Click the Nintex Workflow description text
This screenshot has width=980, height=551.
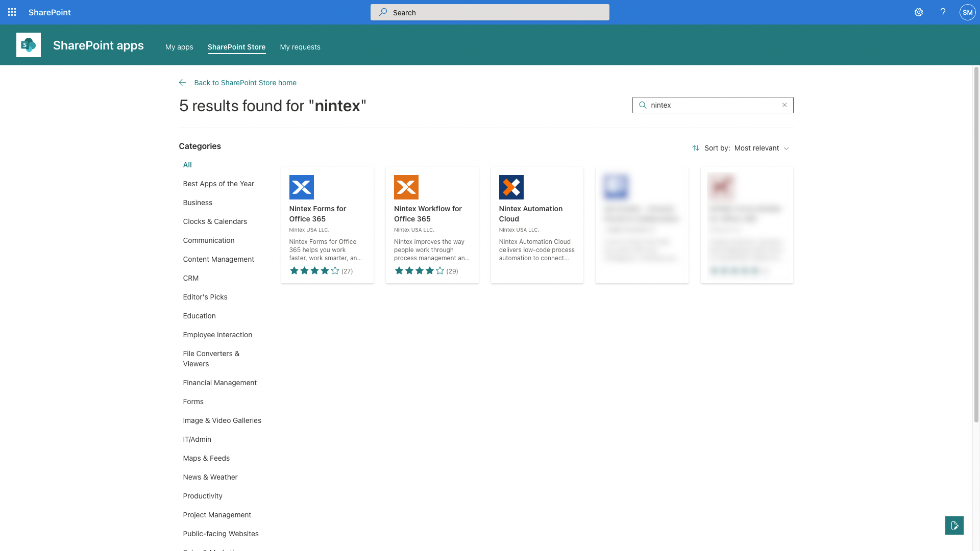coord(432,250)
